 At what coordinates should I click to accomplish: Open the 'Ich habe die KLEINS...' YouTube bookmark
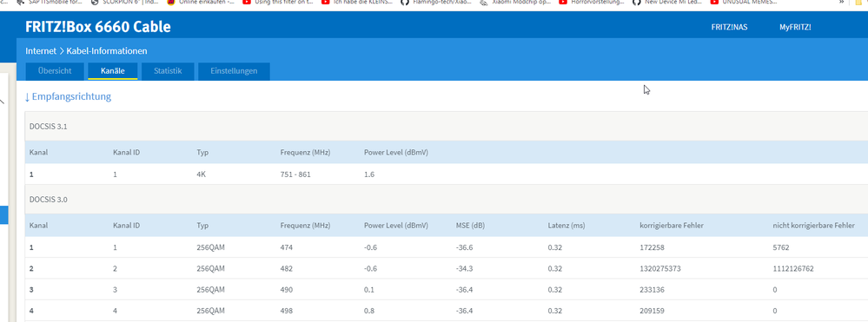[x=356, y=3]
